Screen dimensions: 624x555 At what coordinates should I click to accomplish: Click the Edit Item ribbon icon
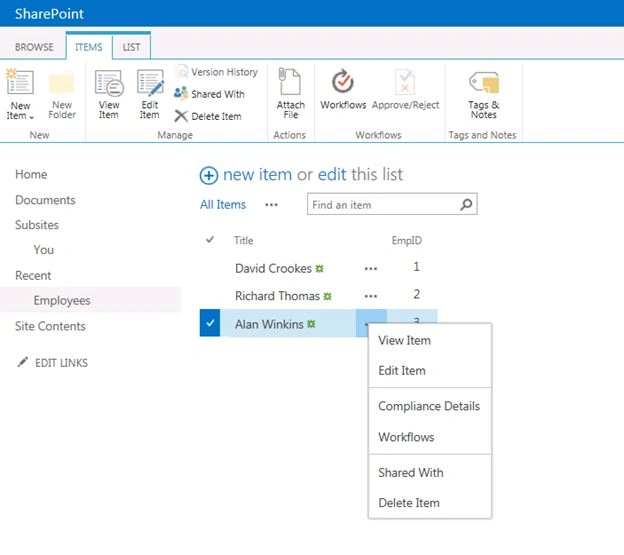point(150,82)
